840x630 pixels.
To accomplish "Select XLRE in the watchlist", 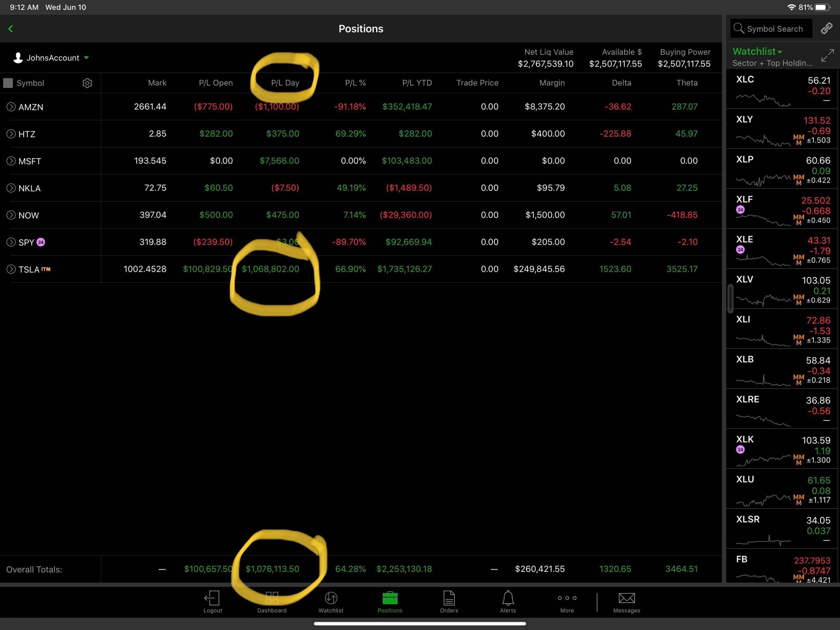I will 783,409.
